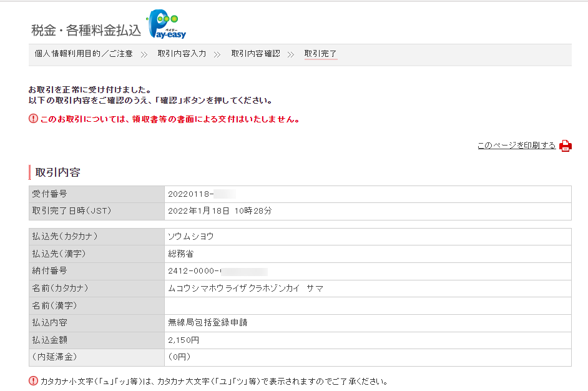Click the 総務省 value
The height and width of the screenshot is (391, 588).
tap(181, 254)
